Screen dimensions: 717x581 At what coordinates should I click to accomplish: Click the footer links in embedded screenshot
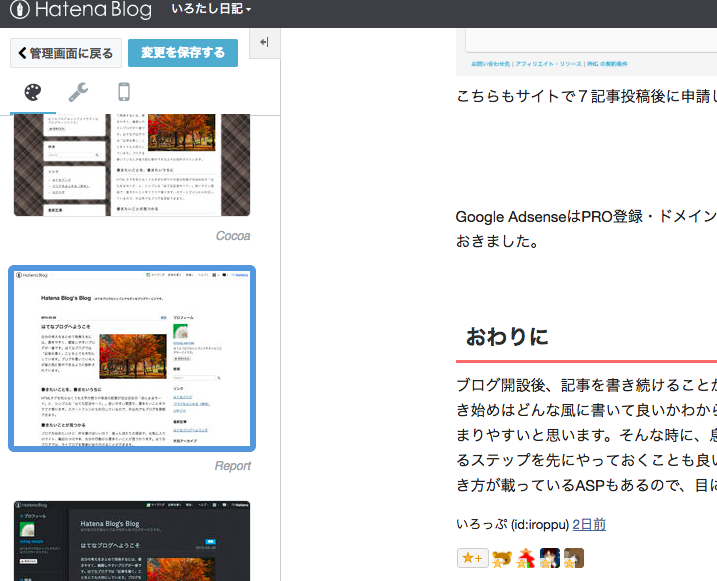pos(549,64)
